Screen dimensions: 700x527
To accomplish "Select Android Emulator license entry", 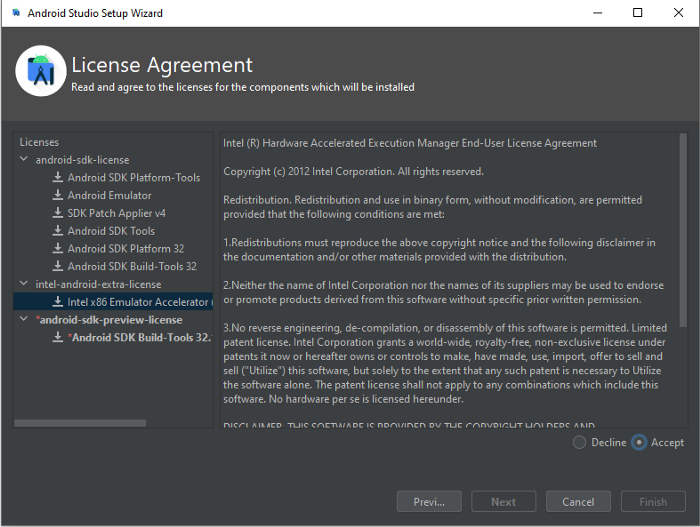I will 109,195.
